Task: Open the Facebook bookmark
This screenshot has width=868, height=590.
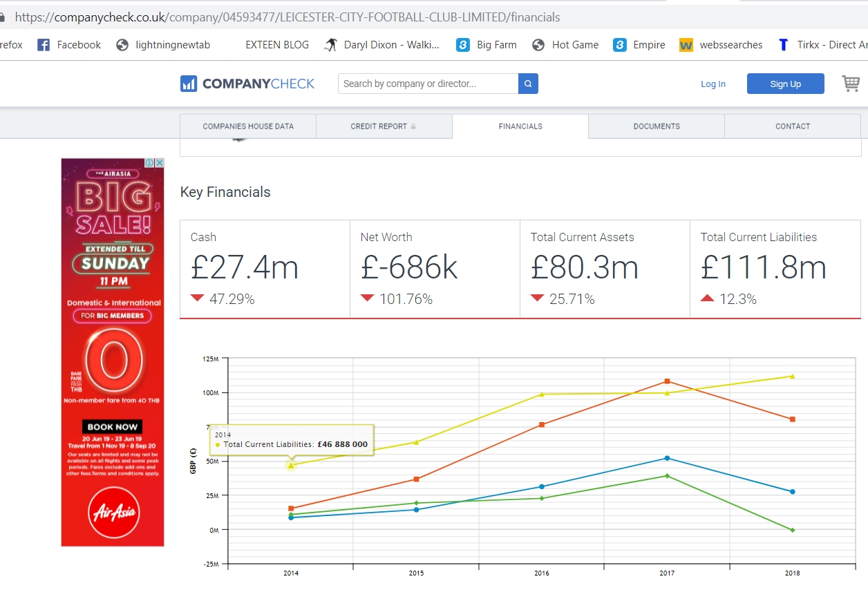Action: point(69,45)
